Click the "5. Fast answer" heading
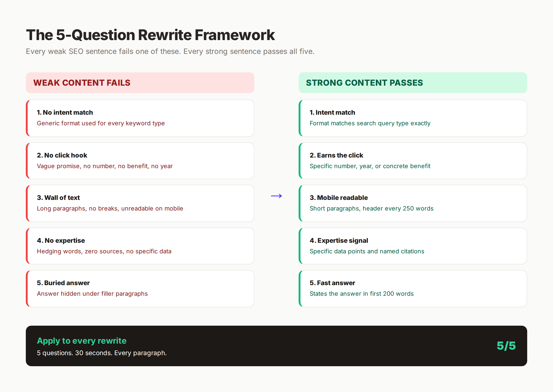This screenshot has height=392, width=553. [x=332, y=283]
